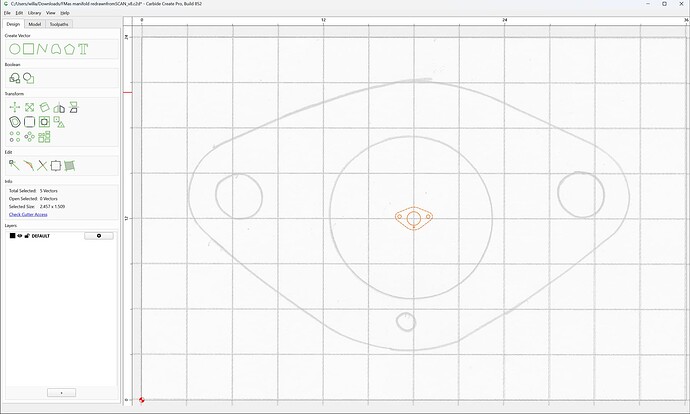Image resolution: width=690 pixels, height=414 pixels.
Task: Click the Check Cutter Access link
Action: click(28, 214)
